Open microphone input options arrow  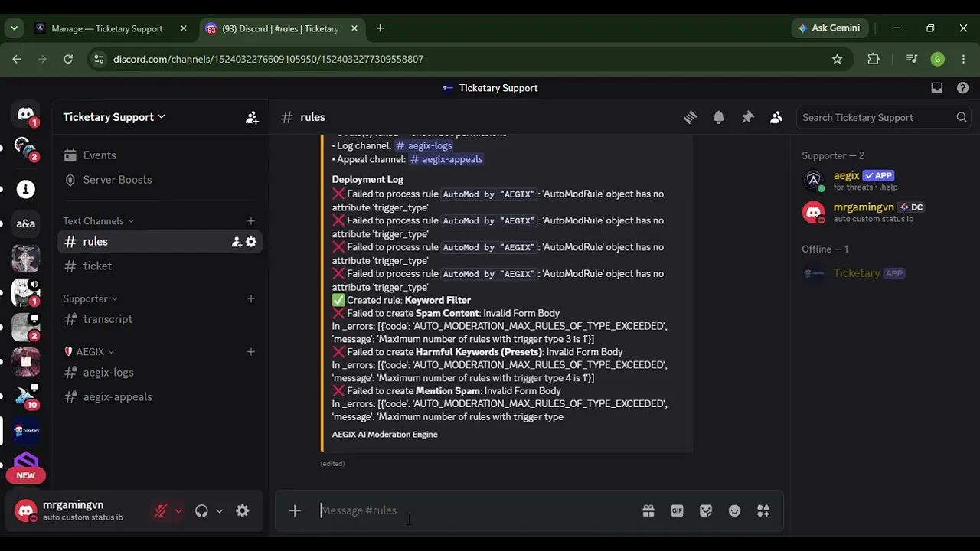[x=178, y=511]
